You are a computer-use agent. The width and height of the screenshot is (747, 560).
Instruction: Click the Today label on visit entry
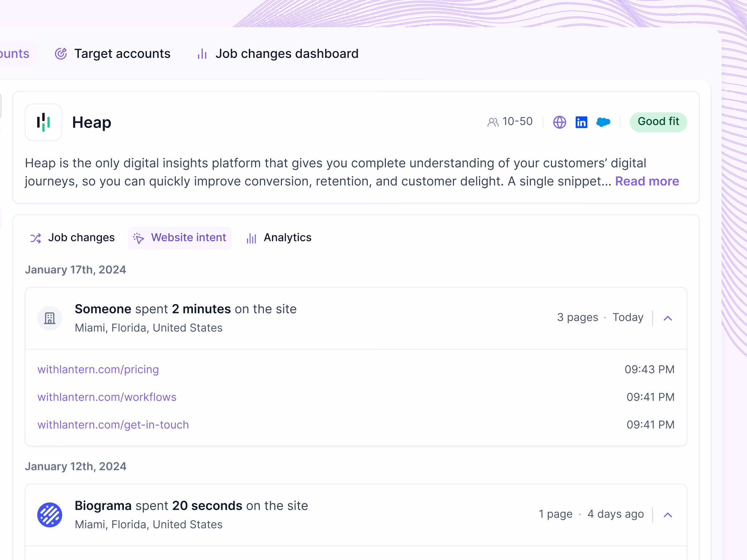[628, 318]
